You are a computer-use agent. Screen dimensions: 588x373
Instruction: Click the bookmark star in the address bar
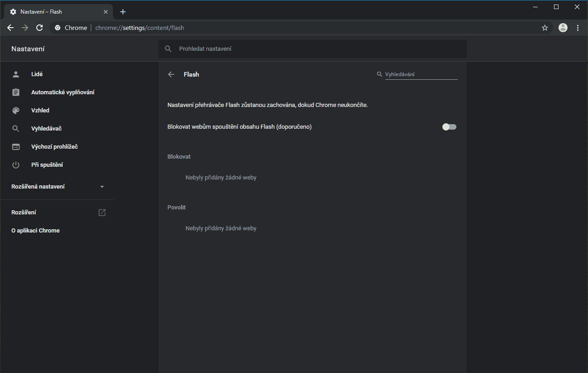[x=544, y=28]
